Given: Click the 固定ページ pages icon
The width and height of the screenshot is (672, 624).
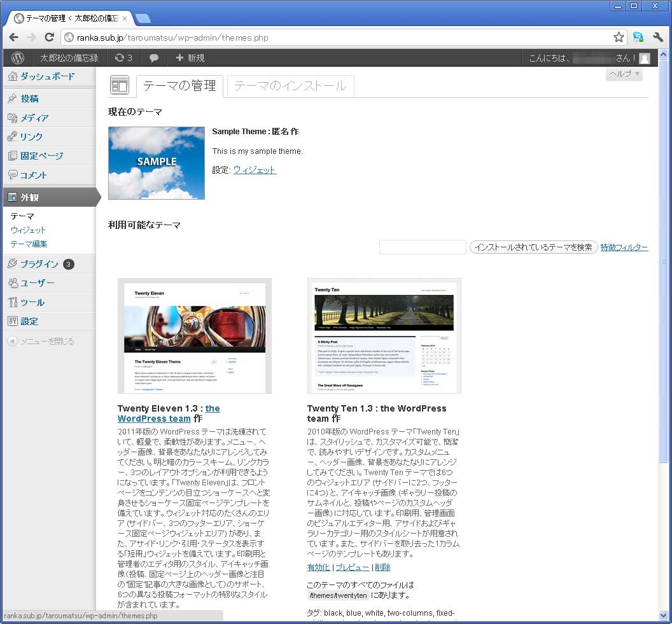Looking at the screenshot, I should point(13,156).
